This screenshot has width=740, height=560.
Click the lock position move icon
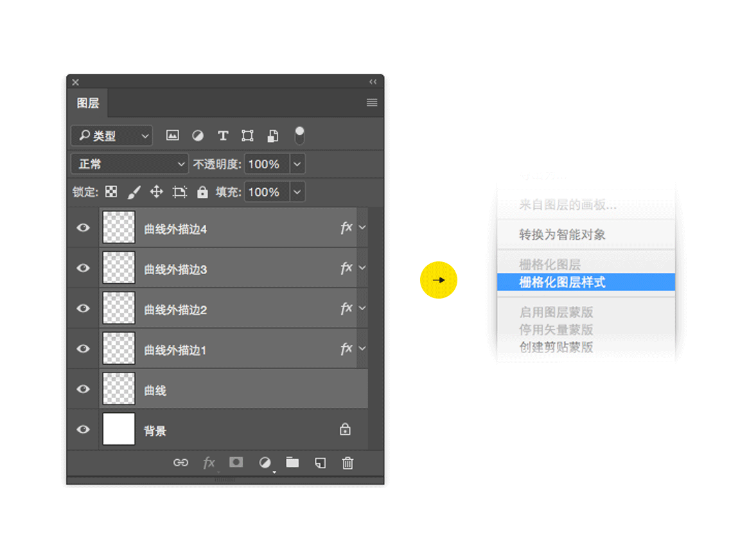tap(156, 192)
